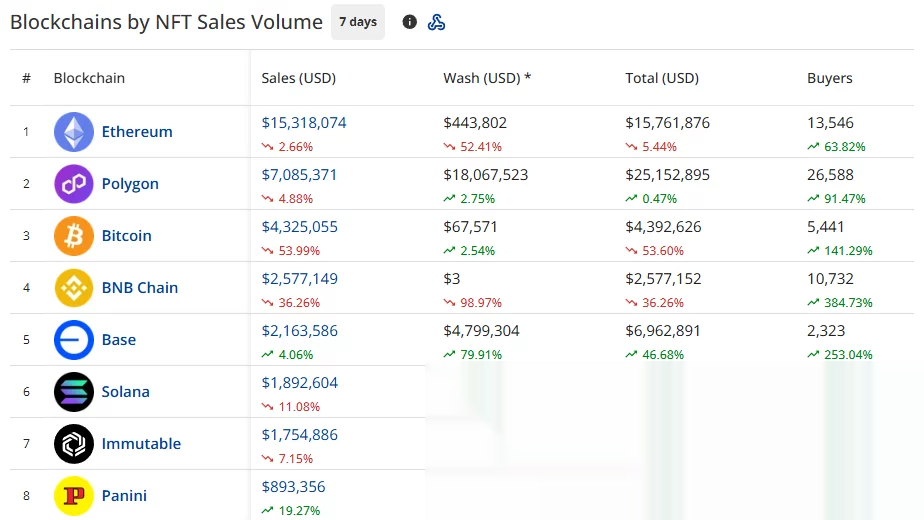Click Solana sales value $1,892,604
The width and height of the screenshot is (924, 520).
coord(299,383)
